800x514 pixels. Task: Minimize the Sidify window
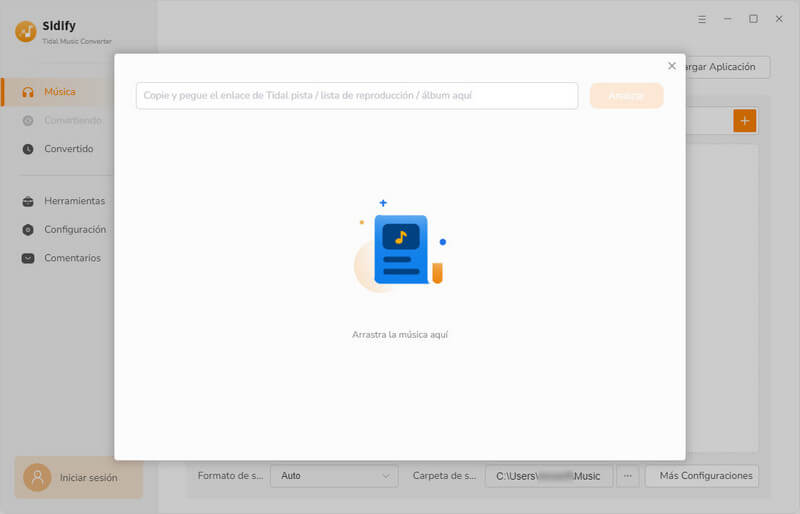point(728,19)
